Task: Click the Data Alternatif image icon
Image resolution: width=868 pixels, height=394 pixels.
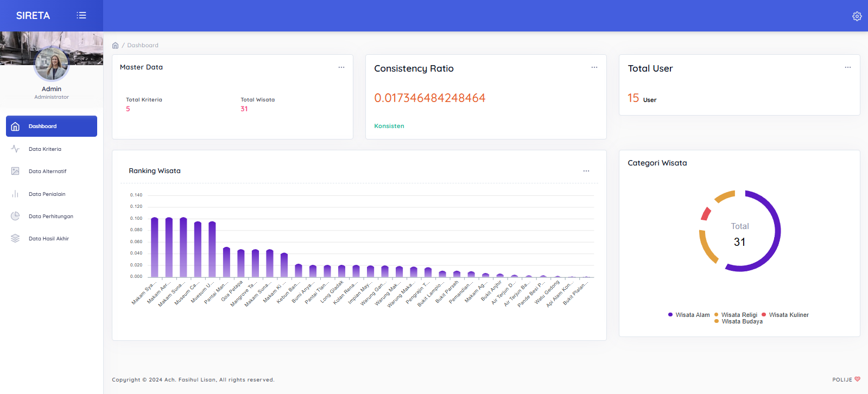Action: pyautogui.click(x=15, y=171)
